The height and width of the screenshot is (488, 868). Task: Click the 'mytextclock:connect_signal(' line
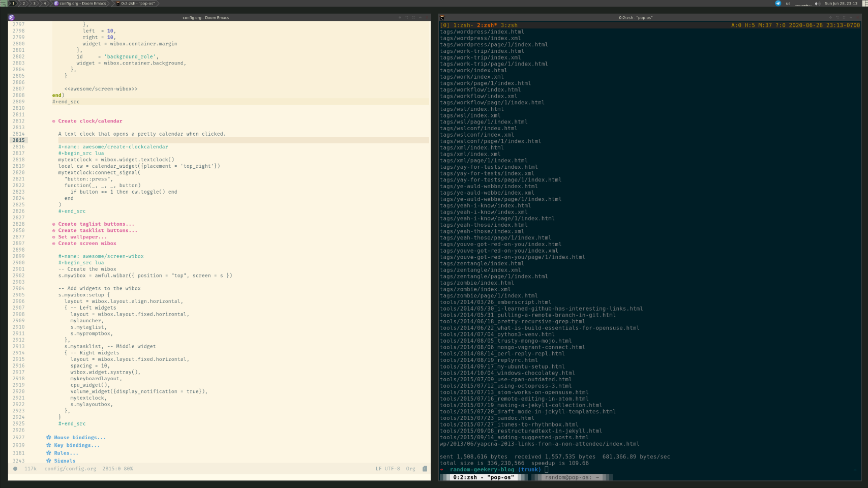click(x=99, y=172)
